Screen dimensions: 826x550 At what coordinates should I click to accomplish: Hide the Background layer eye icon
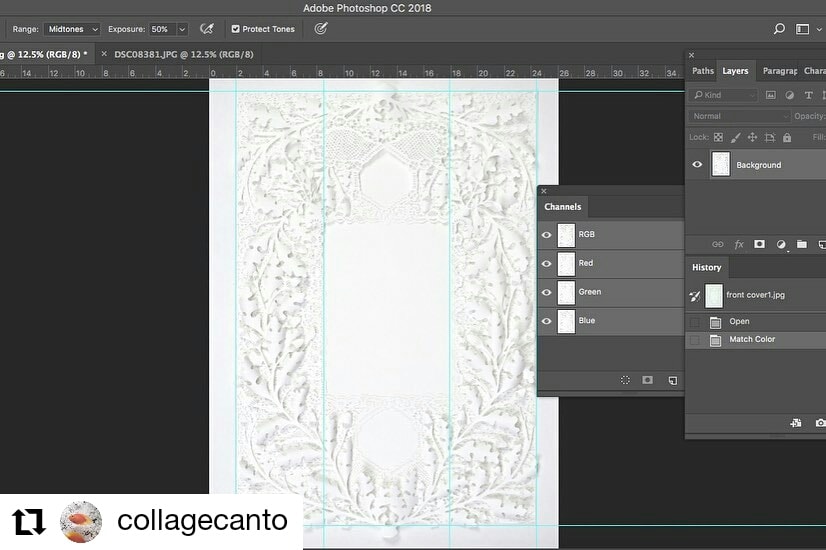click(x=697, y=165)
